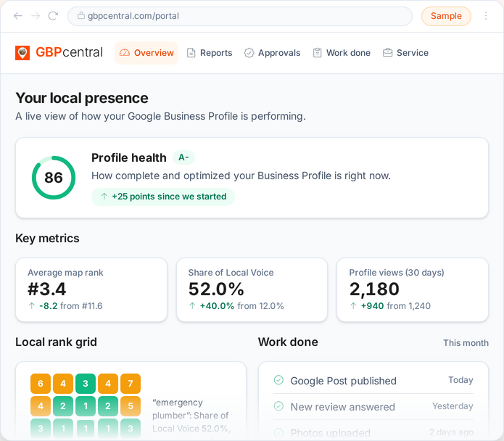Image resolution: width=504 pixels, height=441 pixels.
Task: Click the Approvals badge check icon
Action: point(249,53)
